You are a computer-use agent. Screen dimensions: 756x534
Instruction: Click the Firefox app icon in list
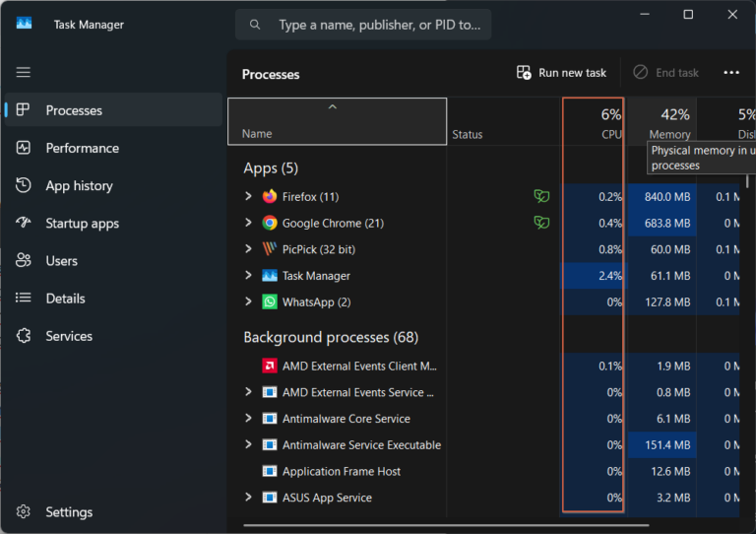tap(270, 197)
